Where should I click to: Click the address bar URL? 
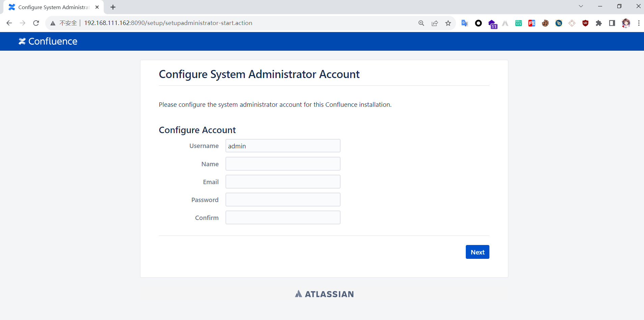(168, 23)
